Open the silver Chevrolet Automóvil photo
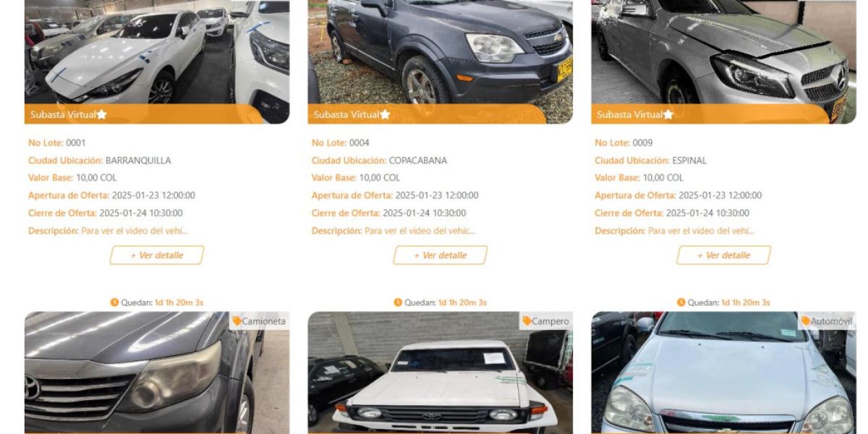The image size is (868, 434). click(724, 373)
